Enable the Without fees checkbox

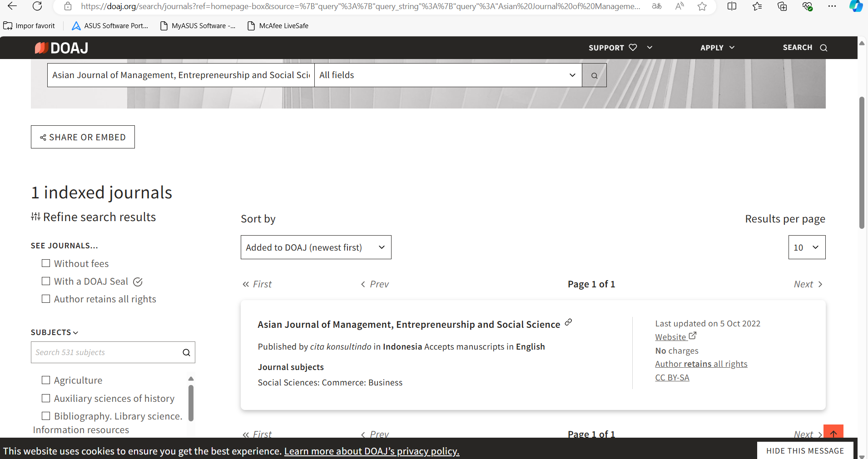46,263
